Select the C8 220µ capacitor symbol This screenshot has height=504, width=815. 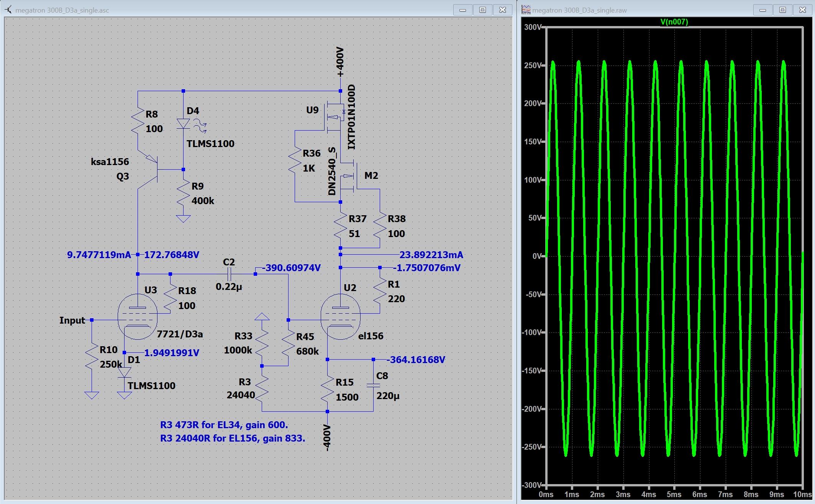click(x=373, y=385)
